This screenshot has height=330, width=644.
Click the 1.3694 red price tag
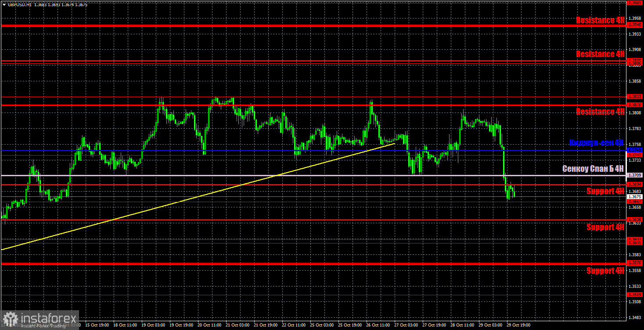635,185
